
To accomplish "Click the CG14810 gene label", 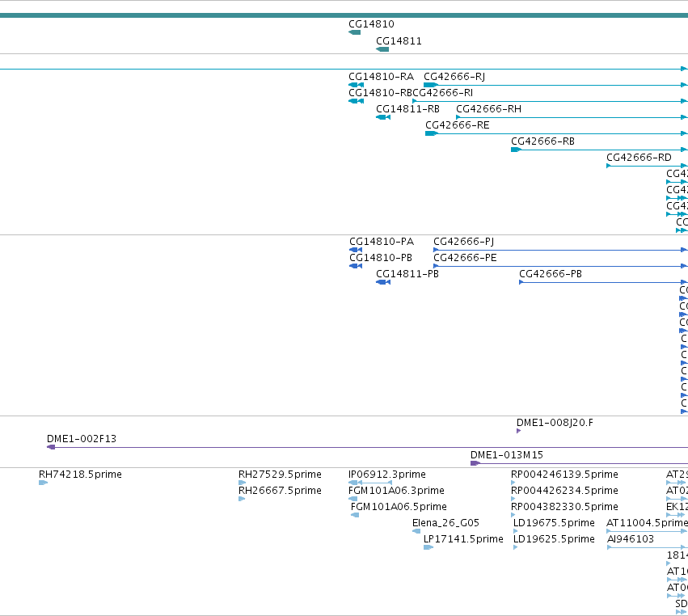I will [371, 24].
